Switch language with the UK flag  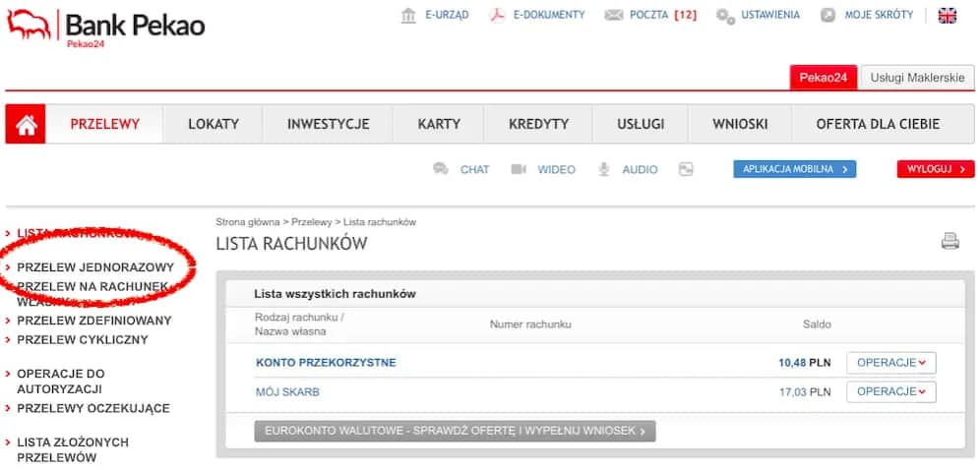point(947,16)
